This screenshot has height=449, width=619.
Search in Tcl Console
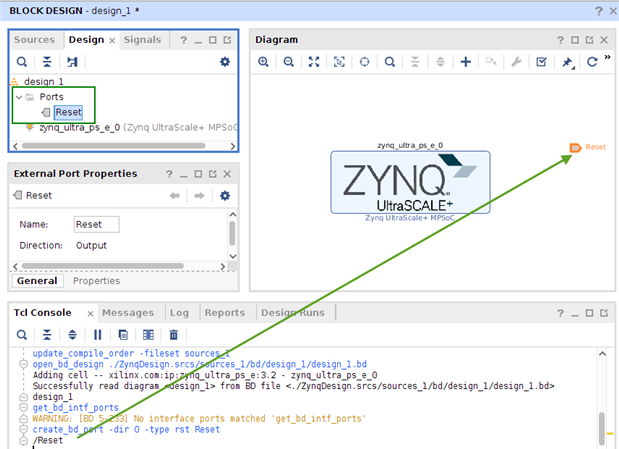pyautogui.click(x=22, y=335)
